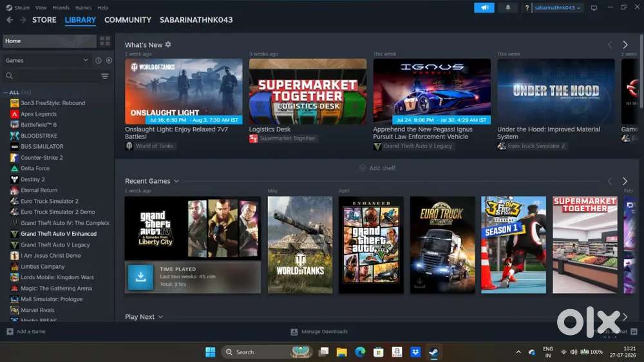Viewport: 644px width, 362px height.
Task: Open the Games menu
Action: [x=83, y=7]
